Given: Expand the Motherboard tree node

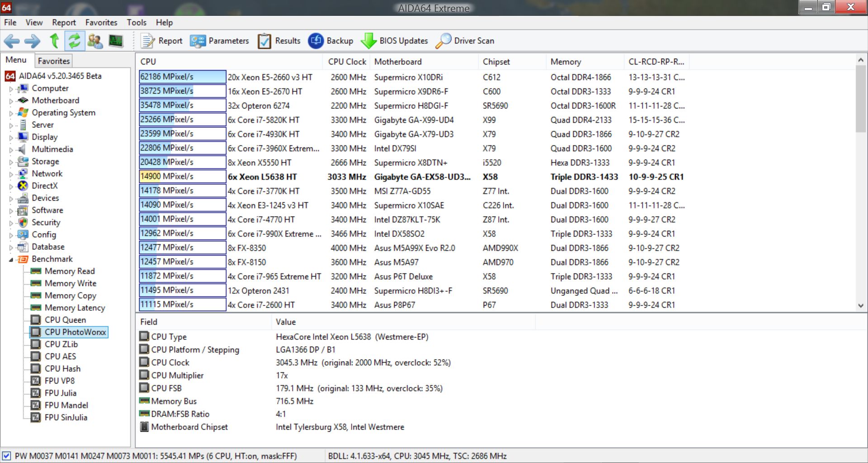Looking at the screenshot, I should tap(11, 101).
